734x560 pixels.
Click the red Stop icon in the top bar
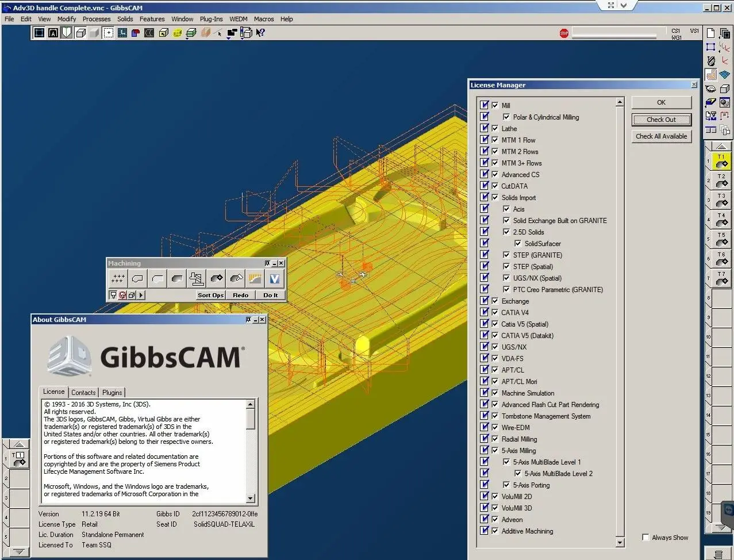click(x=564, y=33)
